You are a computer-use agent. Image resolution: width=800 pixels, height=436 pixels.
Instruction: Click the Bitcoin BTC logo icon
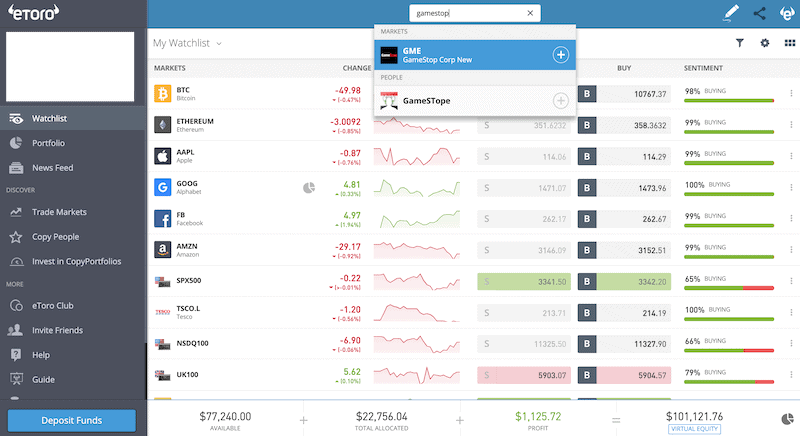click(x=162, y=94)
